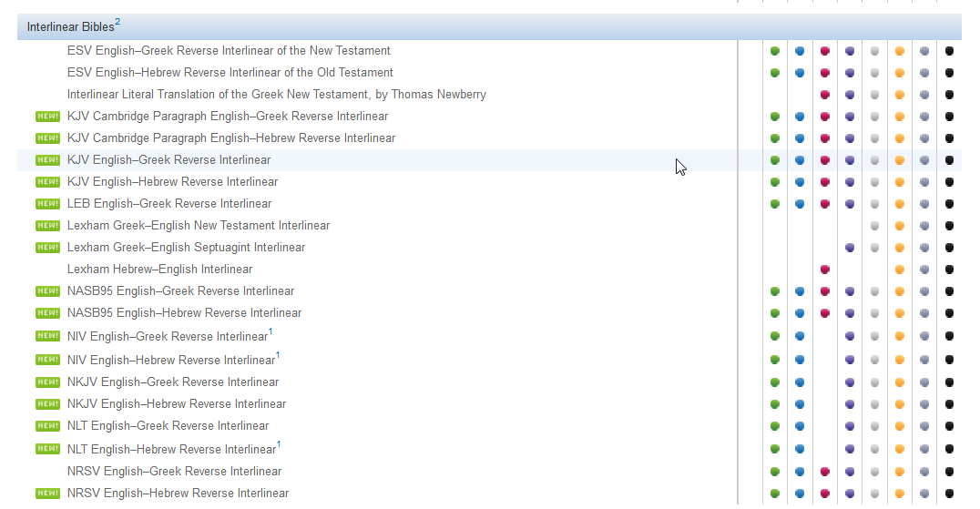Click the NEW! badge beside NASB95 English–Hebrew

tap(47, 313)
